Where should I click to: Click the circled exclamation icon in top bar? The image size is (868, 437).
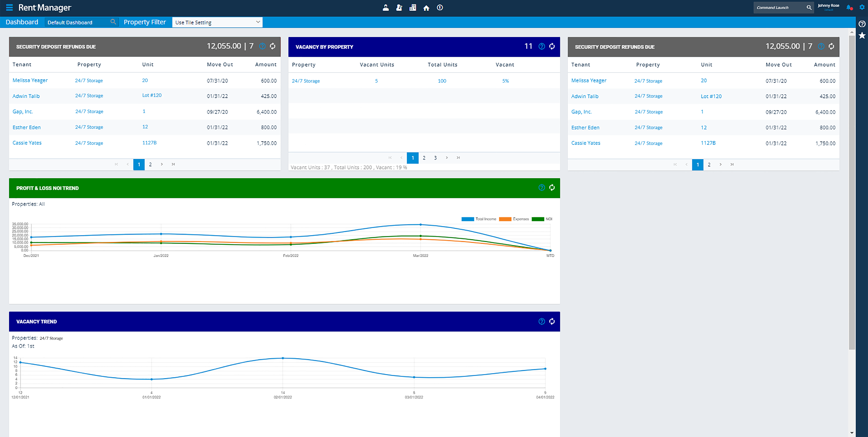[x=440, y=8]
